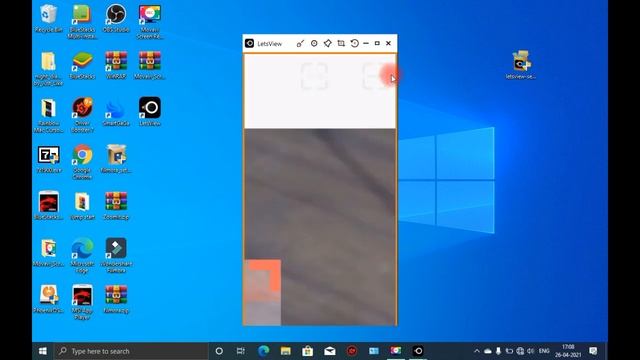
Task: Open Movavi Screen Recorder desktop shortcut
Action: click(x=150, y=22)
